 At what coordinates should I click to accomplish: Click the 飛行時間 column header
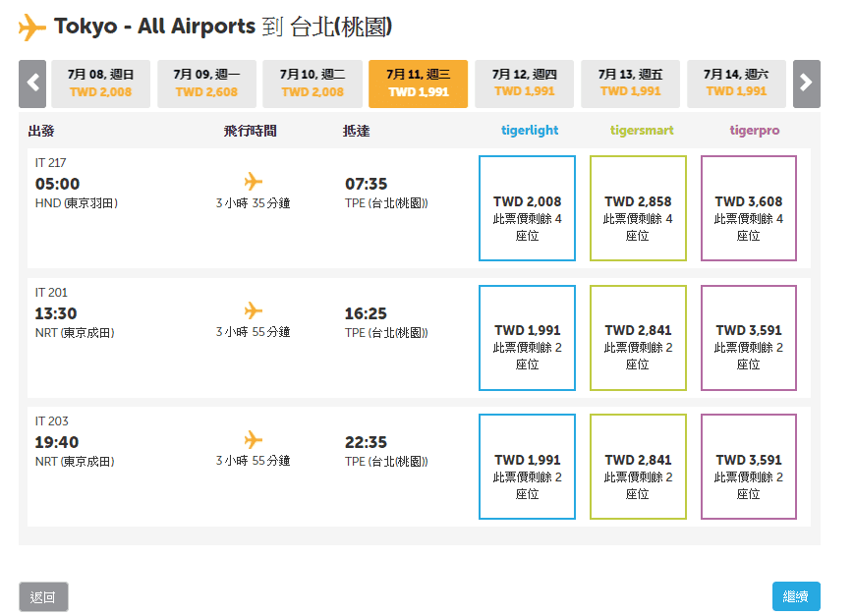pos(250,131)
